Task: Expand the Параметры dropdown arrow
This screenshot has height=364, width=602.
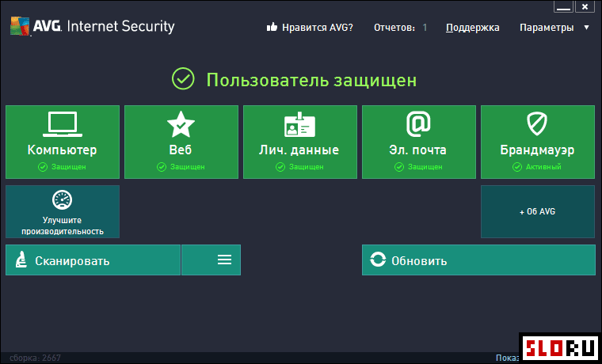Action: pyautogui.click(x=586, y=28)
